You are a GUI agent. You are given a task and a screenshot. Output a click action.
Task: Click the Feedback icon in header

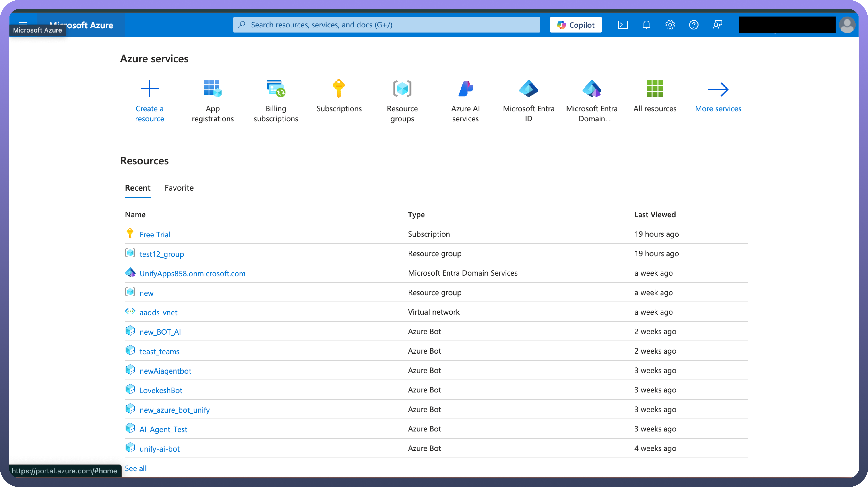[x=717, y=25]
